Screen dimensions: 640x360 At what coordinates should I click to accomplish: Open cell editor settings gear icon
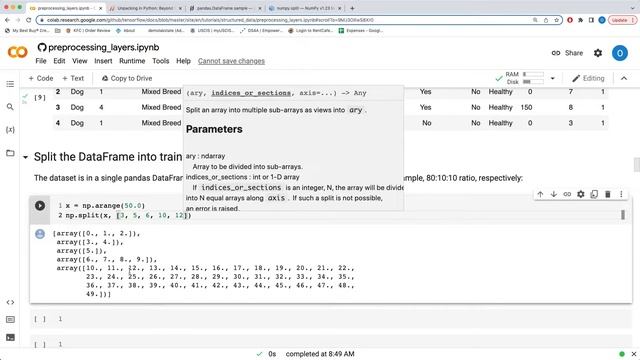(580, 194)
